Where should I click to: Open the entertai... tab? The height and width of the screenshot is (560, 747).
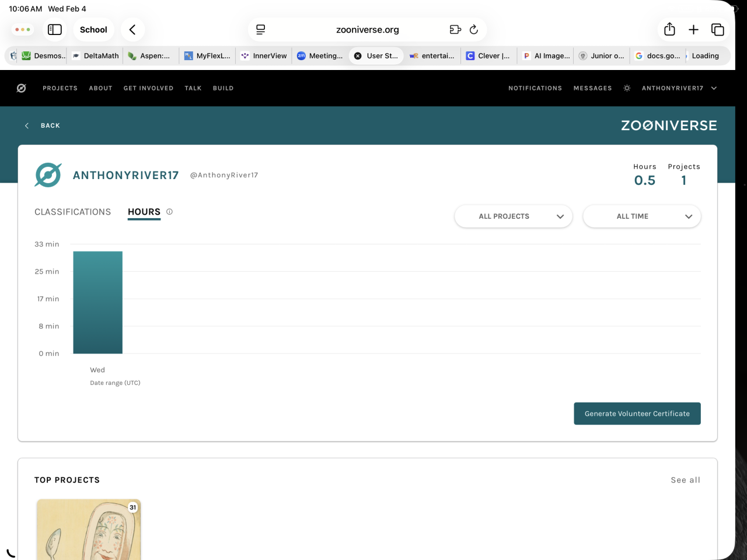432,56
